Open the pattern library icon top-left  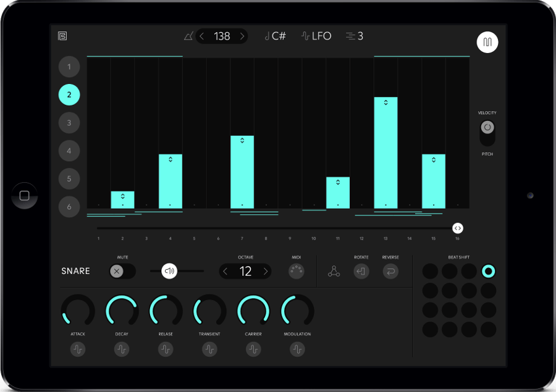point(62,36)
